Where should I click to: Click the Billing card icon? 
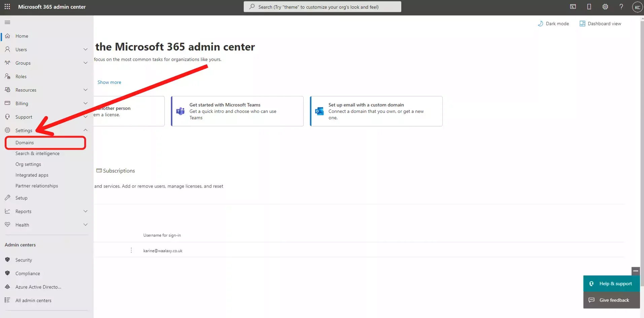7,103
